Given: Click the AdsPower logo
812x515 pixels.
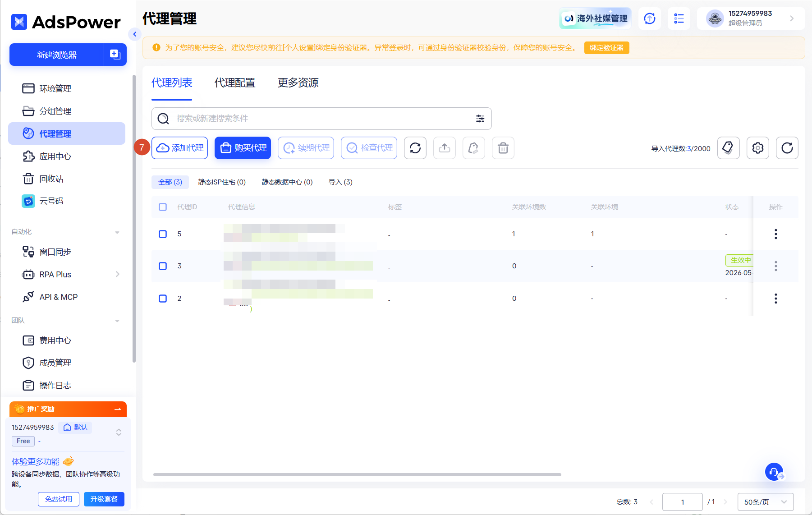Looking at the screenshot, I should 66,22.
